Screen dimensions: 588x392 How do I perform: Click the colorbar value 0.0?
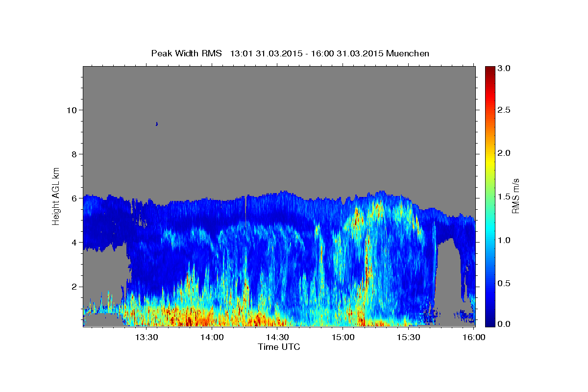click(x=504, y=324)
